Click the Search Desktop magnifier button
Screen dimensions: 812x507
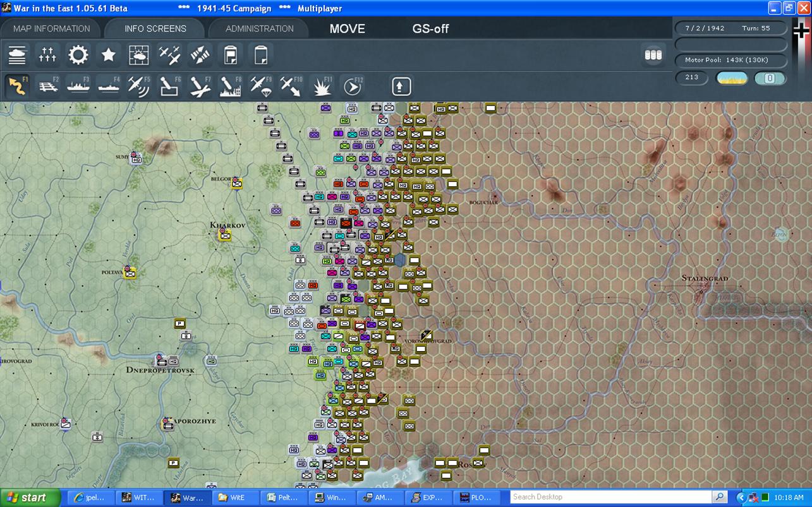click(720, 497)
